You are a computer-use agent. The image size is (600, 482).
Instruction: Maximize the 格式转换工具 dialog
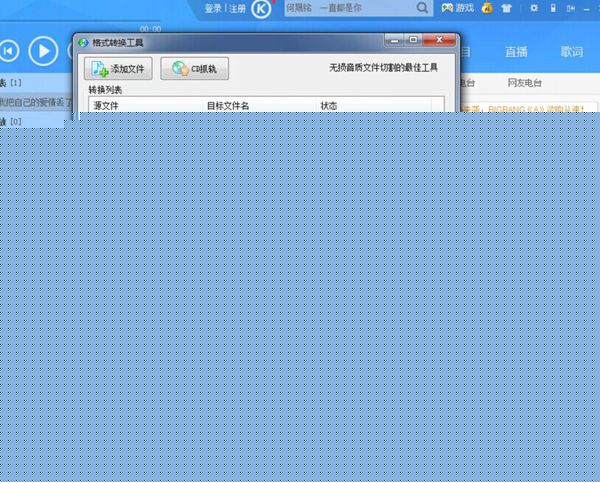(x=413, y=40)
